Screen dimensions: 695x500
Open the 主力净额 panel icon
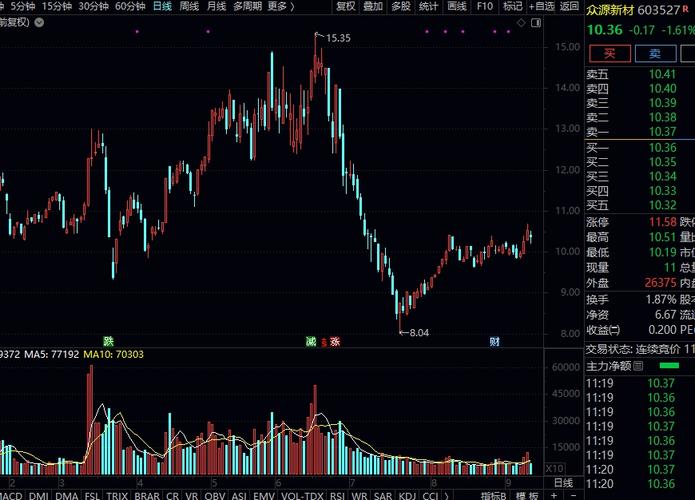tap(638, 366)
